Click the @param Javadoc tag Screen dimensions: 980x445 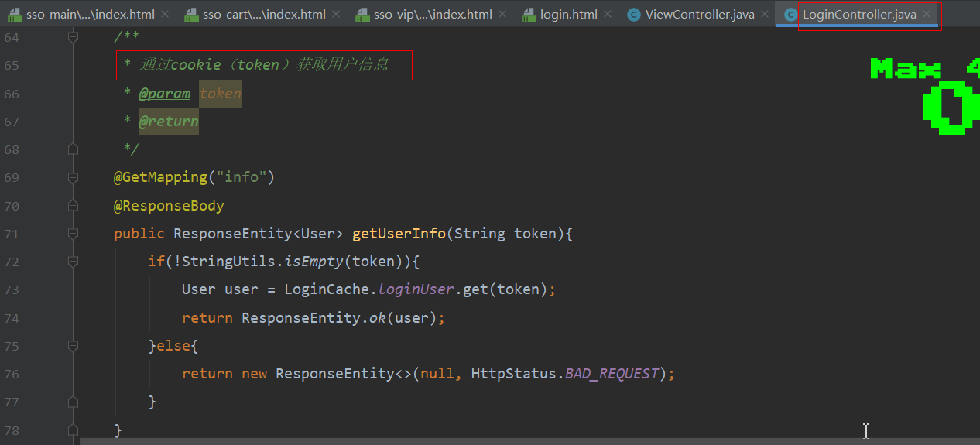point(164,94)
